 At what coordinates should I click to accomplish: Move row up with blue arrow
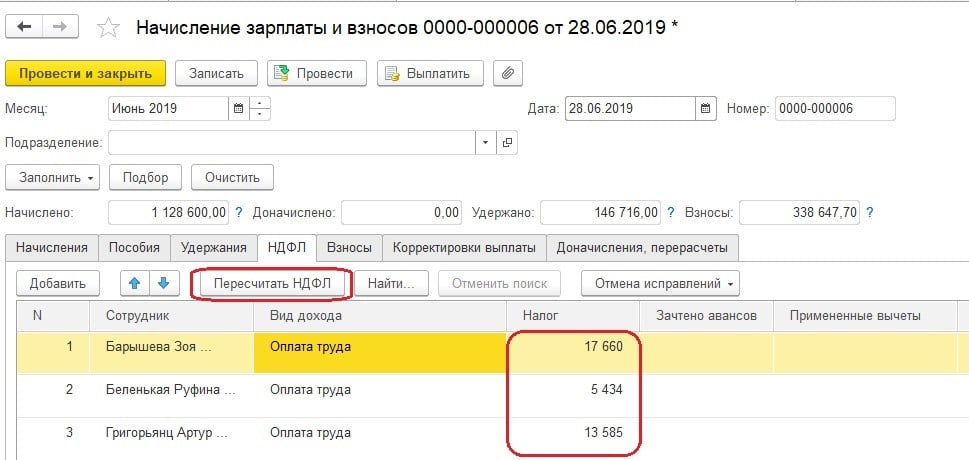coord(131,284)
